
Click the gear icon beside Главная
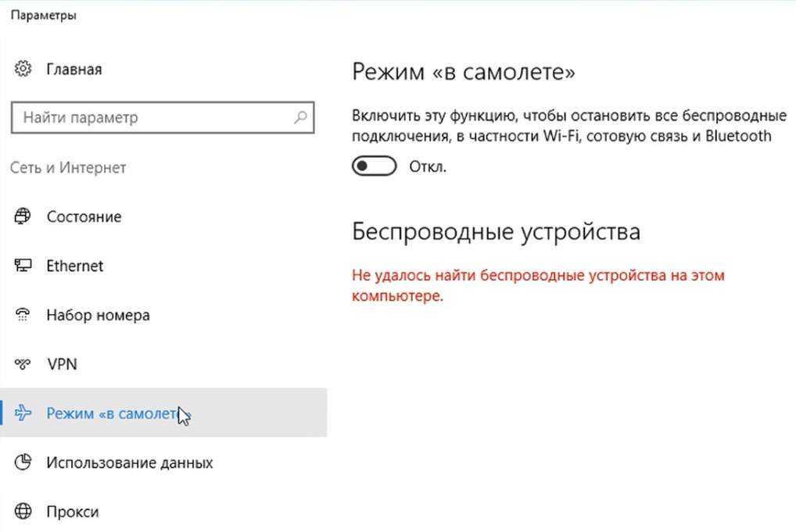pos(23,69)
